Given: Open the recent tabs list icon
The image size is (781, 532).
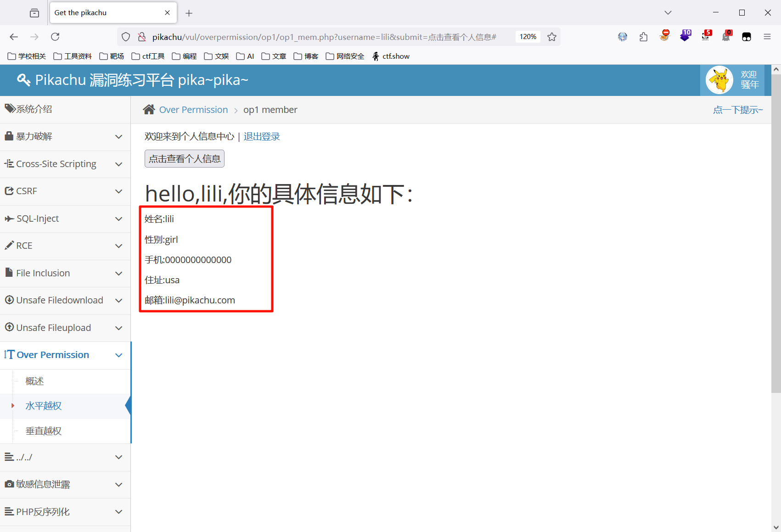Looking at the screenshot, I should coord(34,13).
